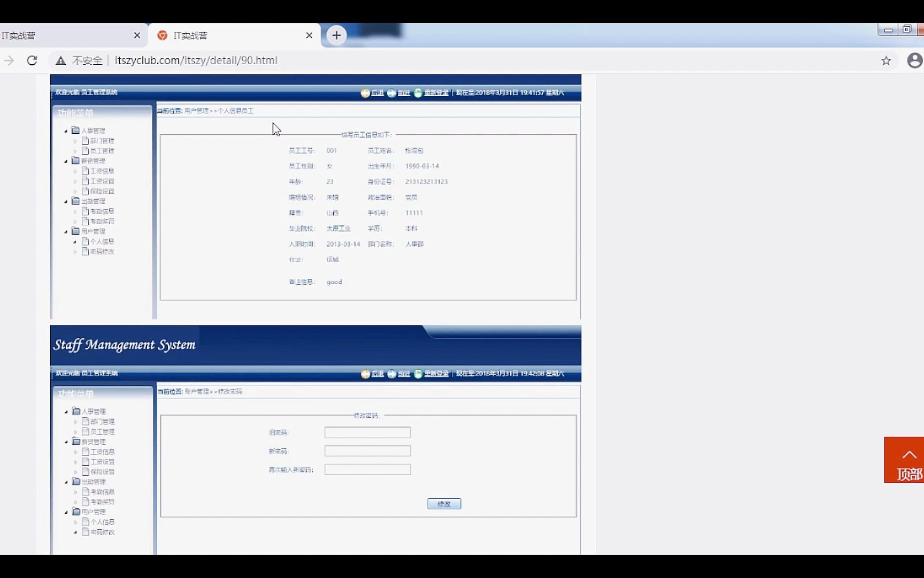Select 员工管理 label on password change page
This screenshot has width=924, height=578.
[x=103, y=431]
